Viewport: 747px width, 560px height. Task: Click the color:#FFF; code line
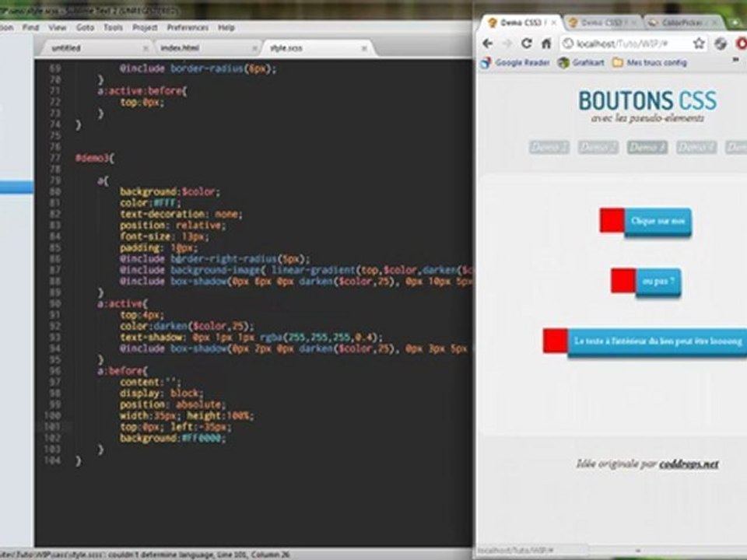(150, 203)
